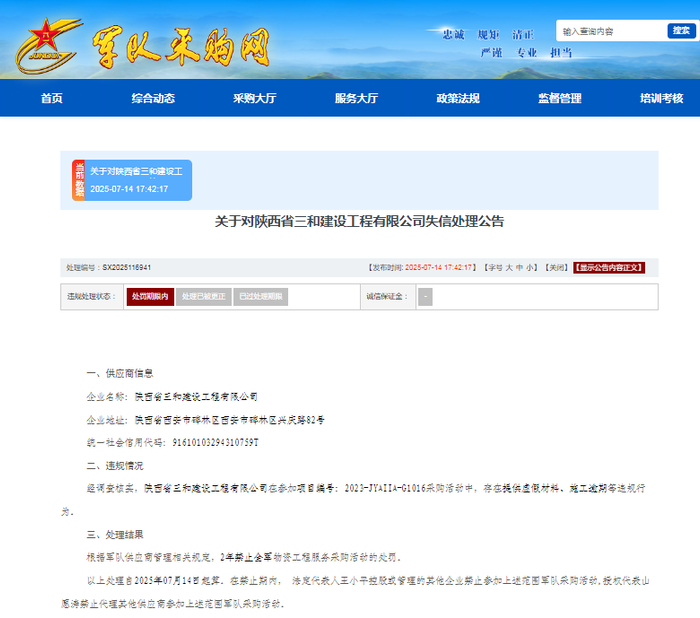Click the 关闭 link in the info bar
700x618 pixels.
click(x=556, y=267)
